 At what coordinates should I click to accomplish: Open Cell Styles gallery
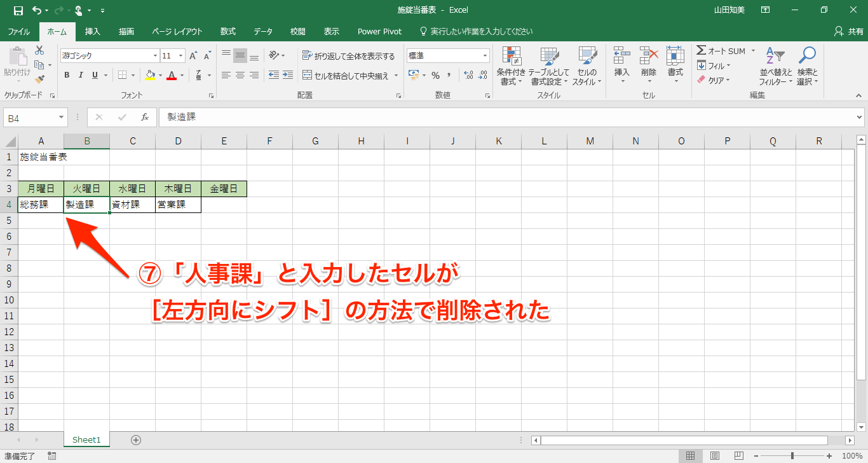click(587, 66)
